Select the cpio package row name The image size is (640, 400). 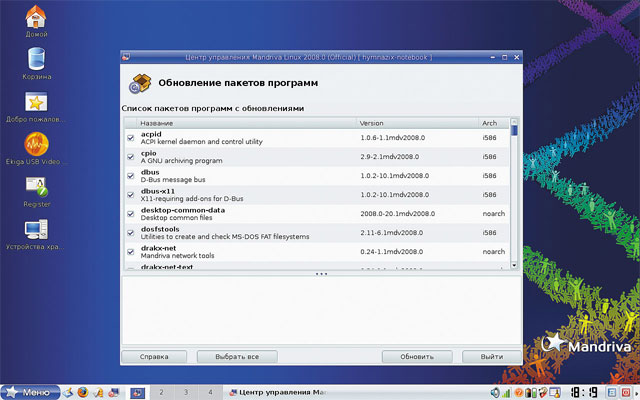tap(149, 153)
